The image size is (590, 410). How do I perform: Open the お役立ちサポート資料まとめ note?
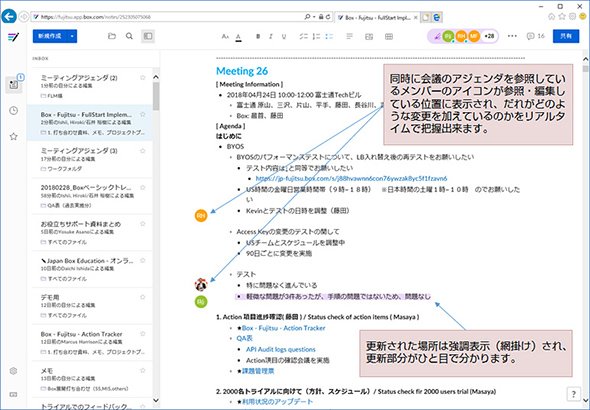coord(90,232)
